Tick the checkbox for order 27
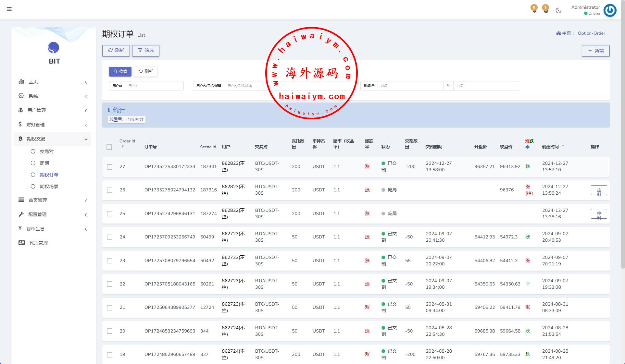 (110, 167)
